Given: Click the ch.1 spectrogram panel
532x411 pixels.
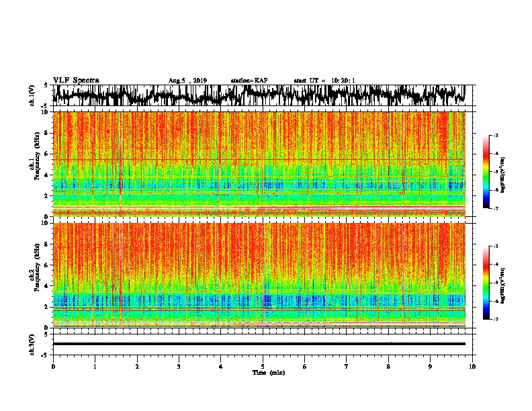Looking at the screenshot, I should point(259,164).
